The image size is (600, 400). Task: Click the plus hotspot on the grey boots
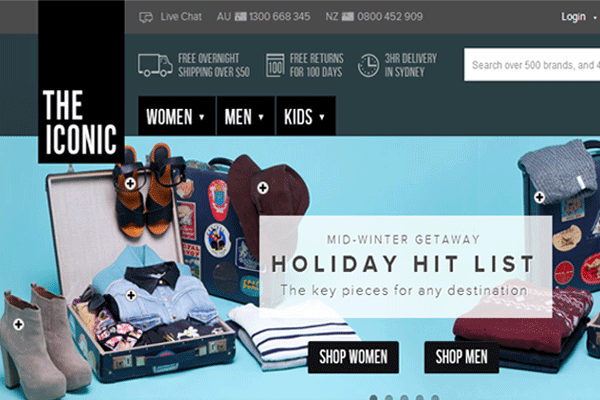(x=18, y=325)
